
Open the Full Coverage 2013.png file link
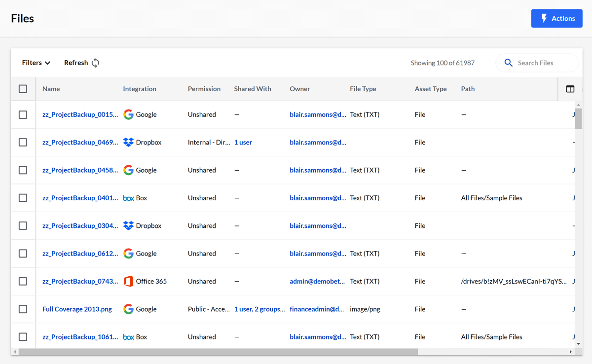pyautogui.click(x=77, y=309)
